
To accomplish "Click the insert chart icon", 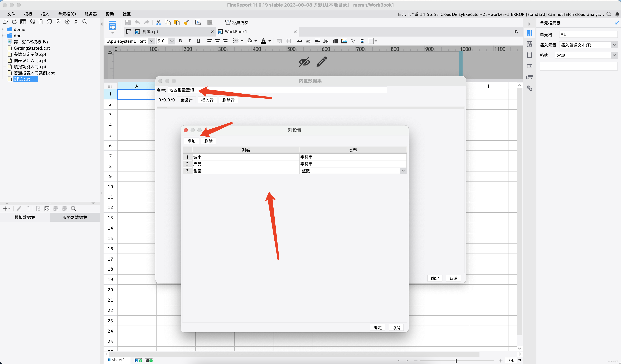I will [335, 41].
